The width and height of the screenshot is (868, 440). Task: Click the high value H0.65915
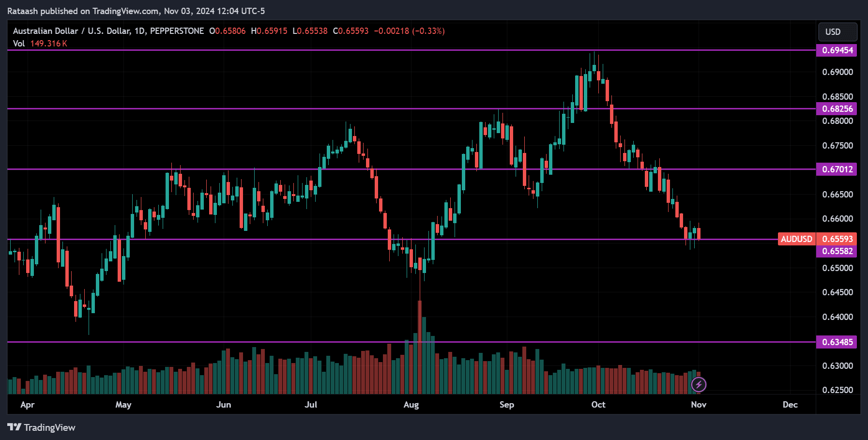pos(269,31)
